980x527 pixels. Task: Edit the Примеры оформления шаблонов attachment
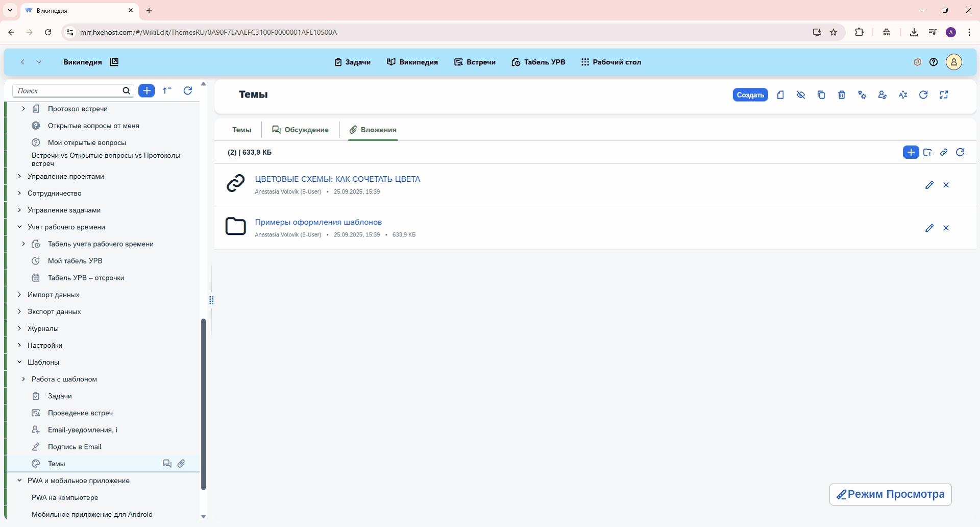click(x=929, y=228)
